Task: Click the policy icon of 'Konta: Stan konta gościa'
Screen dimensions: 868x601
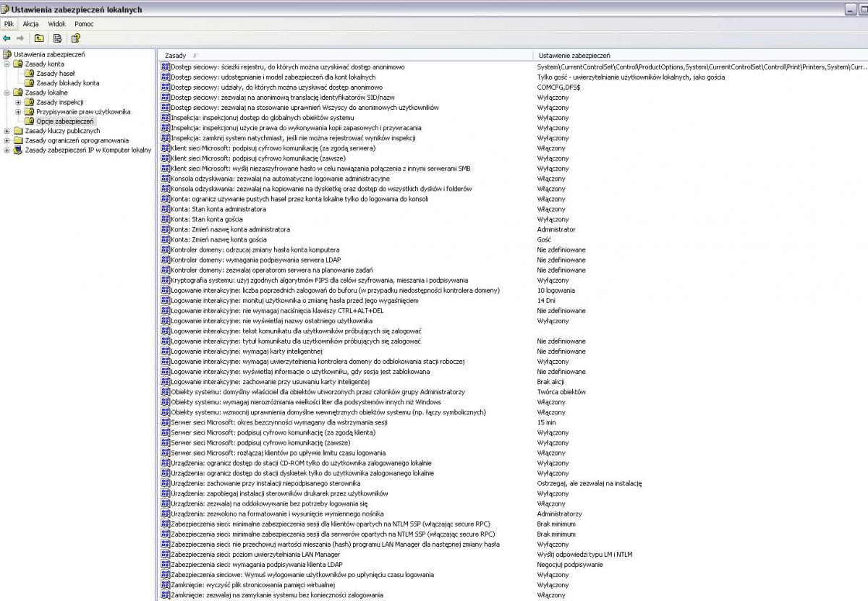Action: click(165, 219)
